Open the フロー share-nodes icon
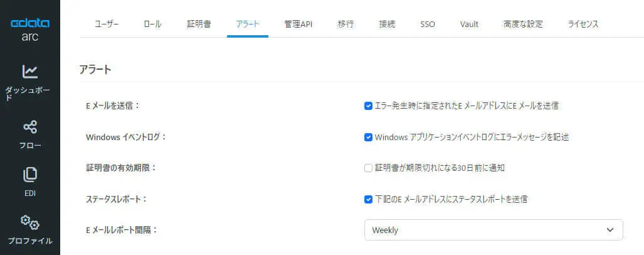 tap(30, 127)
